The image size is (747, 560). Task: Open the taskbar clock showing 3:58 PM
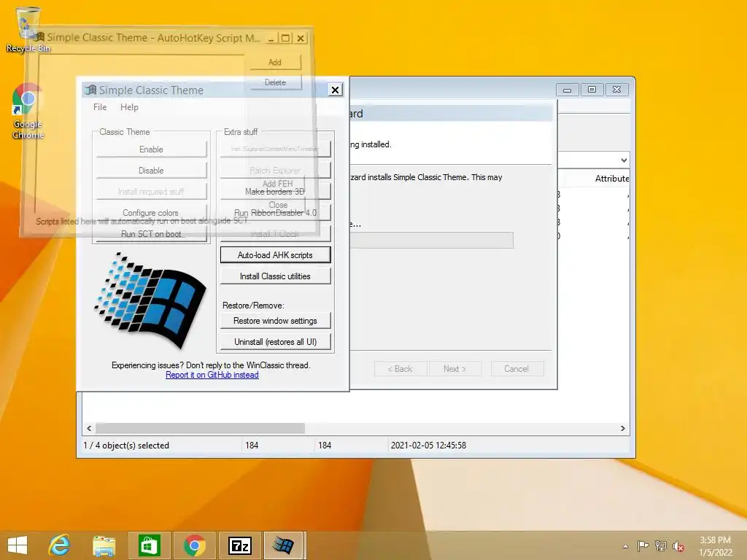click(715, 546)
